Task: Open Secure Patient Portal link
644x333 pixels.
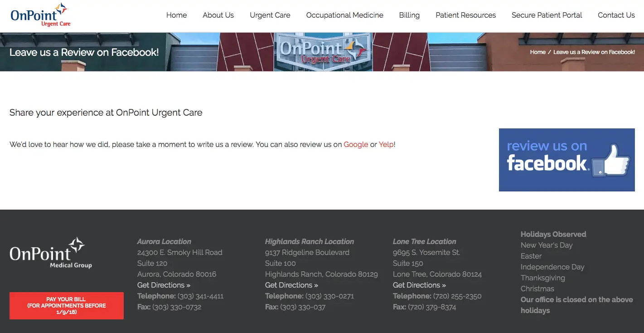Action: point(547,15)
